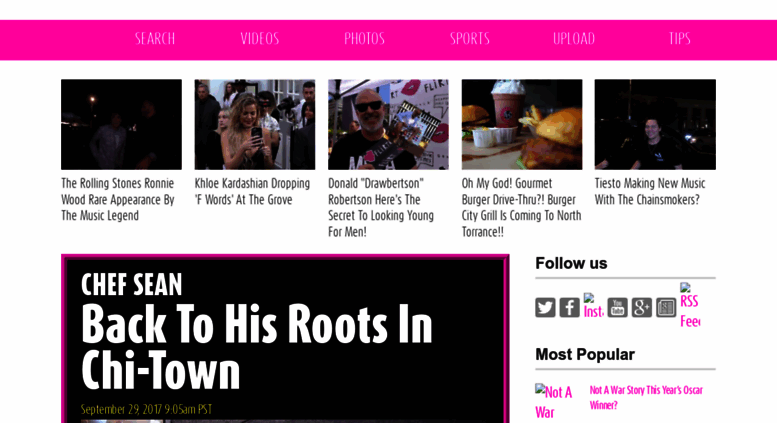This screenshot has height=423, width=777.
Task: Open the Not A War Story Oscar link
Action: 646,398
